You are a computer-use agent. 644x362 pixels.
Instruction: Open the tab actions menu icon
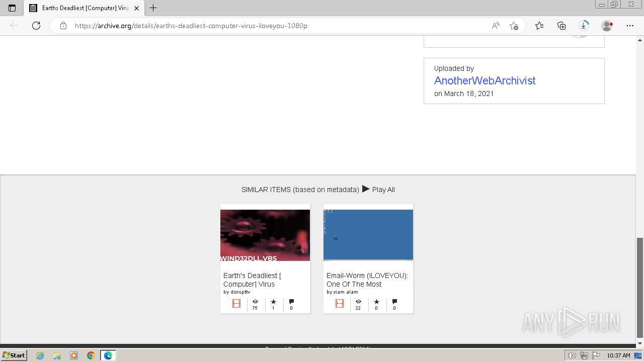coord(12,8)
